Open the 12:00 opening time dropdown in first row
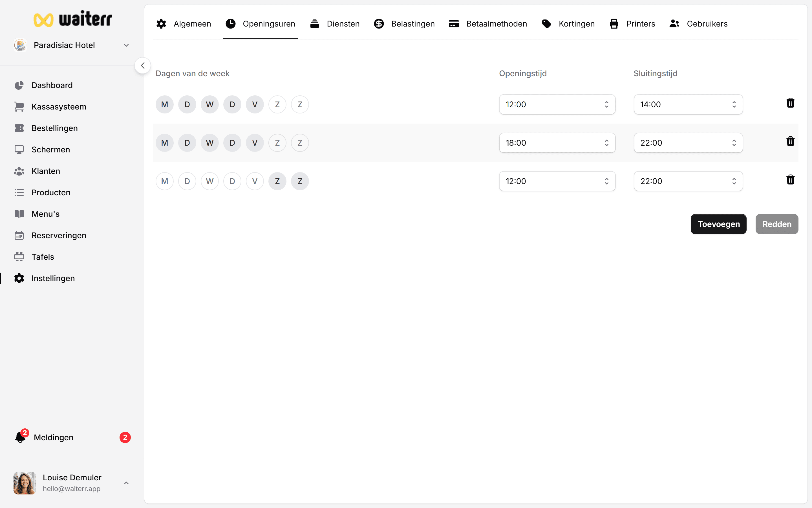The image size is (812, 508). point(557,104)
